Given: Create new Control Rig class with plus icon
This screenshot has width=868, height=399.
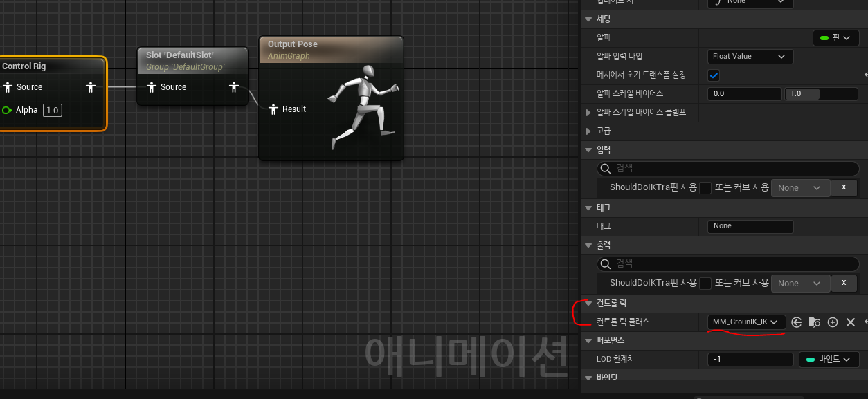Looking at the screenshot, I should pyautogui.click(x=833, y=322).
